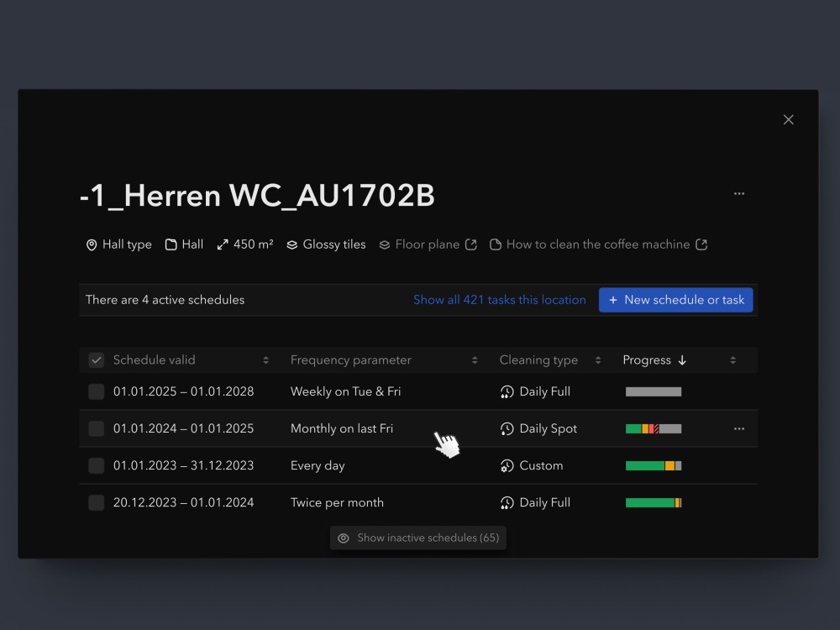Image resolution: width=840 pixels, height=630 pixels.
Task: Click the document icon before coffee machine guide
Action: pos(496,244)
